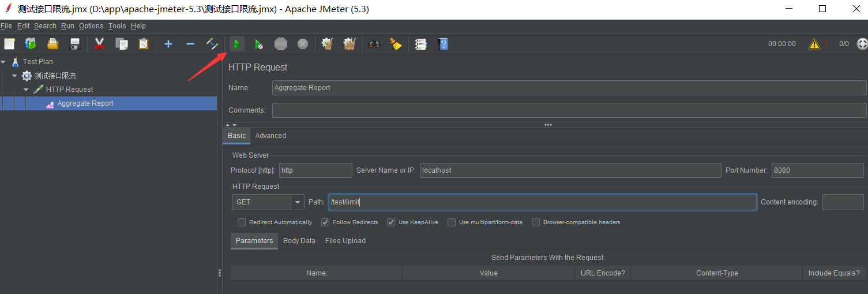Select HTTP Request tree item
Image resolution: width=868 pixels, height=294 pixels.
pos(69,90)
